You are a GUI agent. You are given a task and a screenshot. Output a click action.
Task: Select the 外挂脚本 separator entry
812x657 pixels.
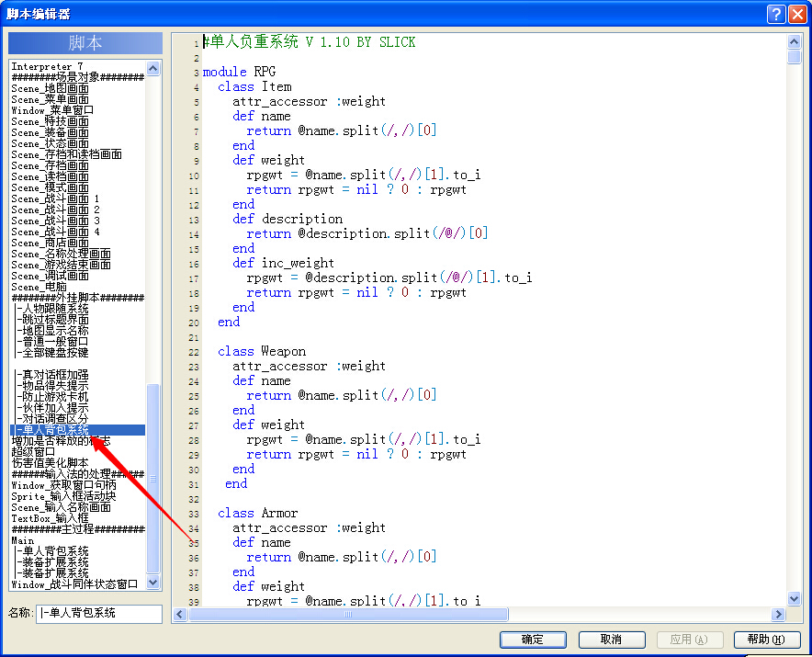click(x=78, y=298)
